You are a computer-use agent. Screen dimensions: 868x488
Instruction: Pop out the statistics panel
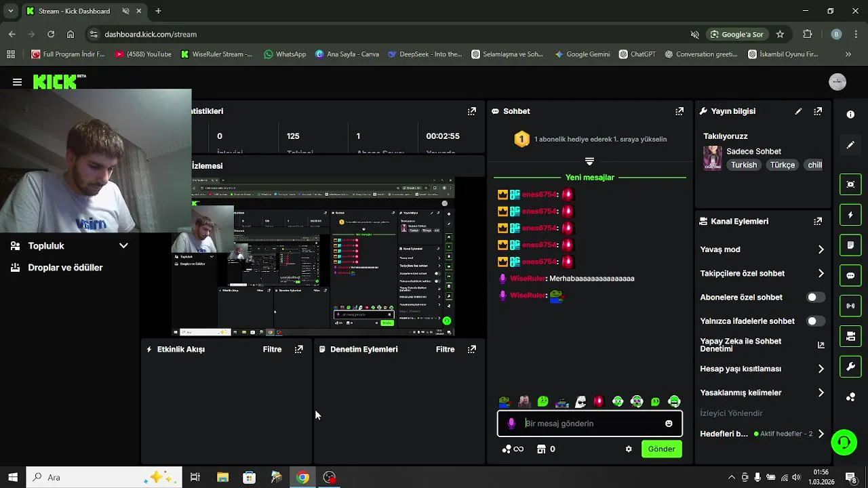point(471,111)
